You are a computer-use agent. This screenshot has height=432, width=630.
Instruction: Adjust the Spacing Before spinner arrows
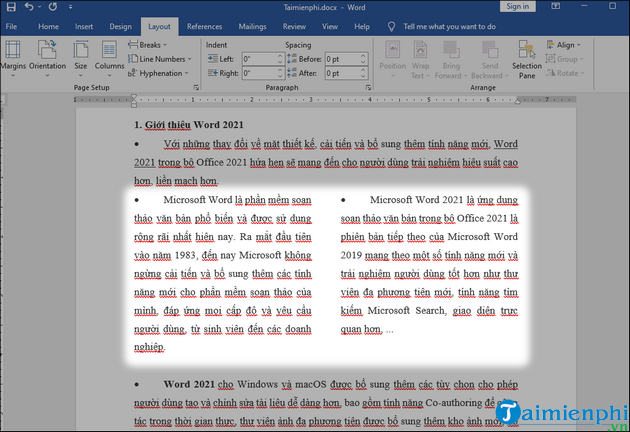[364, 59]
